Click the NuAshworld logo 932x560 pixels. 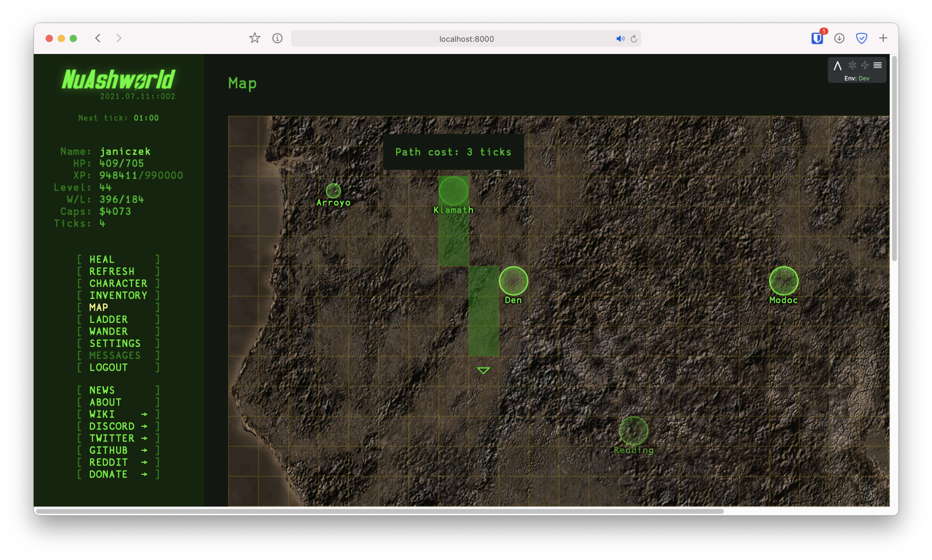[x=118, y=79]
